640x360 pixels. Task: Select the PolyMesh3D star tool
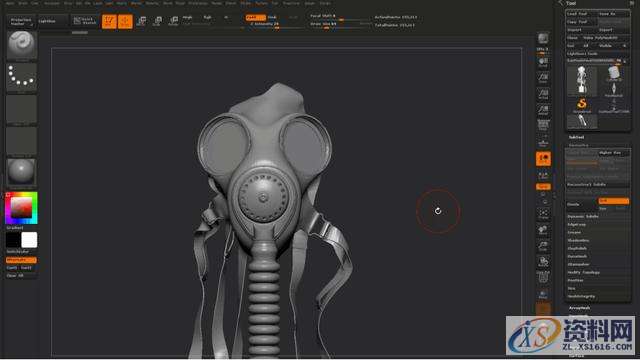click(613, 89)
